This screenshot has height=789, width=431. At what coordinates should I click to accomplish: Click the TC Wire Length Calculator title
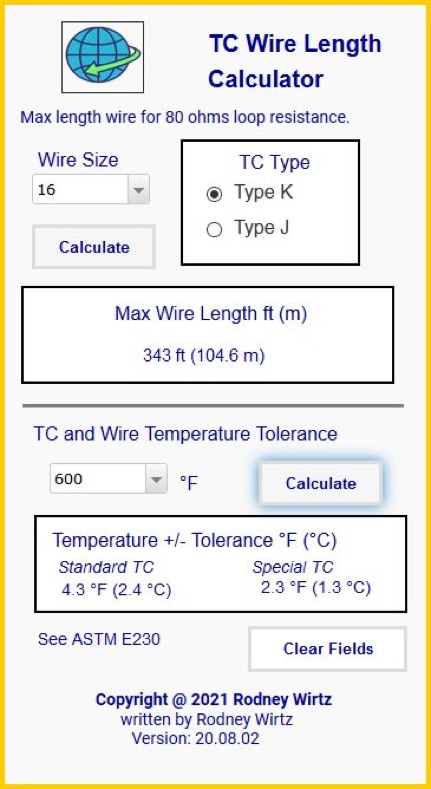(x=295, y=61)
